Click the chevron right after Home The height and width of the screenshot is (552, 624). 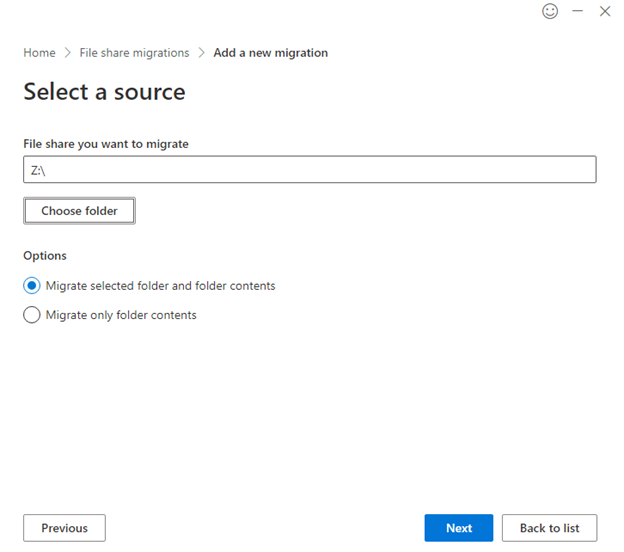[68, 53]
